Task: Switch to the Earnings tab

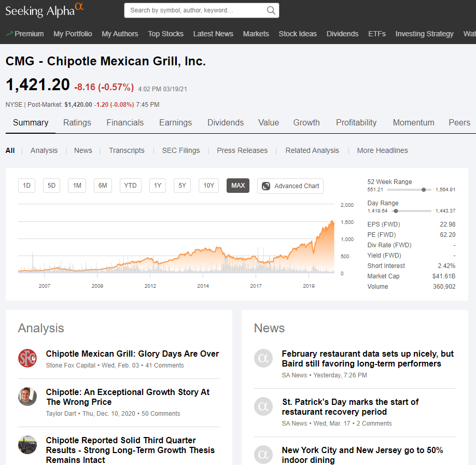Action: pyautogui.click(x=175, y=123)
